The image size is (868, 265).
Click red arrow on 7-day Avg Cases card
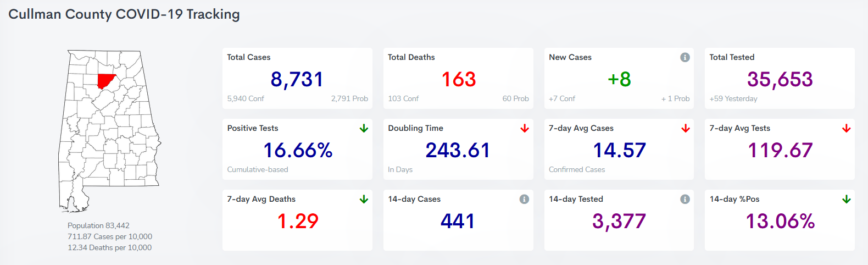click(x=685, y=128)
